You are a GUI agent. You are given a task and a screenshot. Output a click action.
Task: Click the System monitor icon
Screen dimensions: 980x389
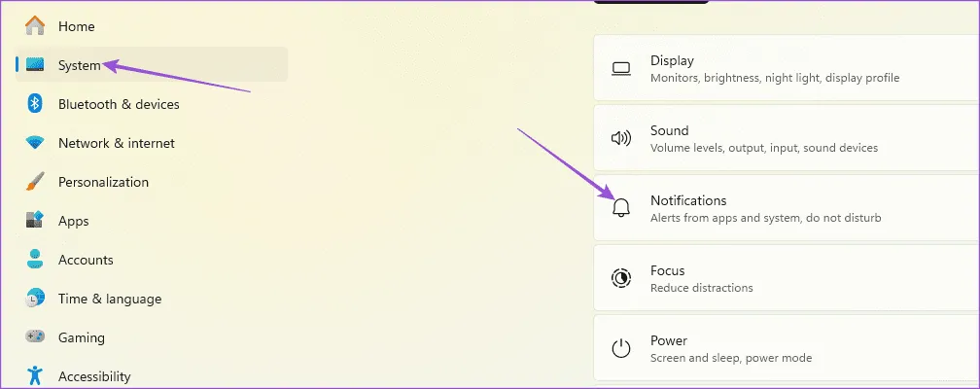coord(36,65)
